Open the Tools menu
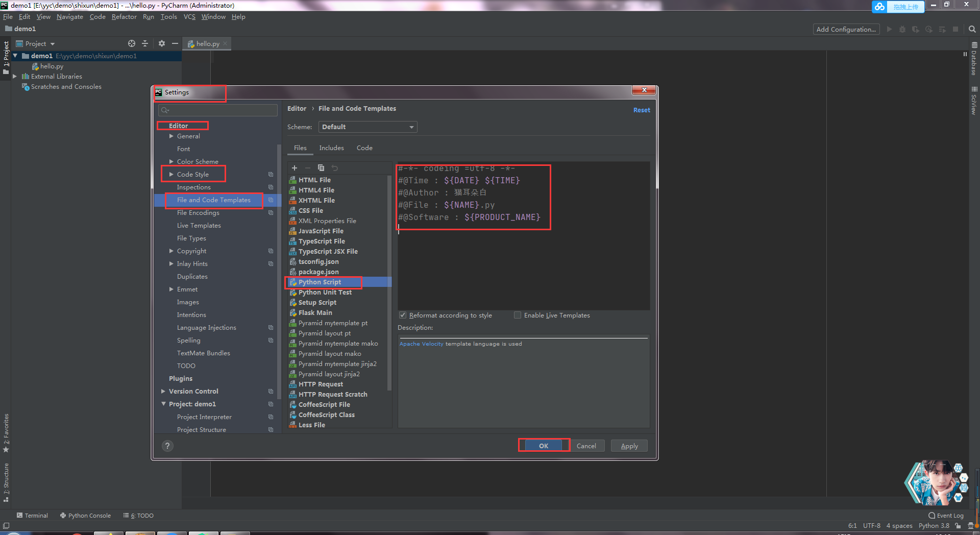The width and height of the screenshot is (980, 535). click(168, 17)
